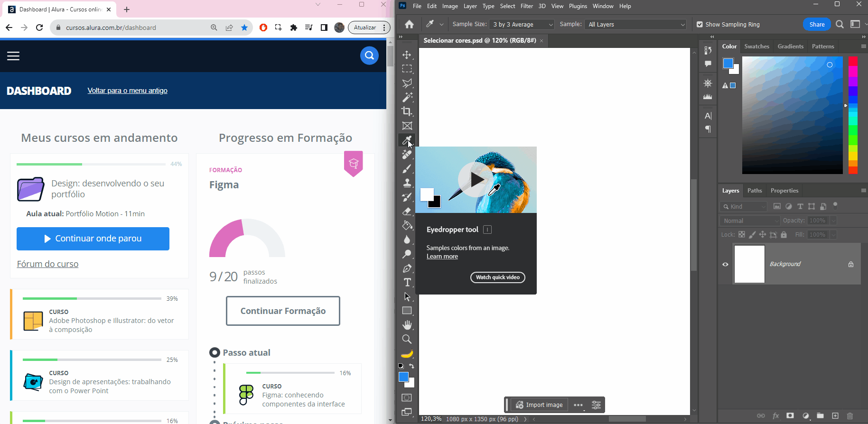Select the Move tool in Photoshop
The image size is (868, 424).
click(x=407, y=55)
